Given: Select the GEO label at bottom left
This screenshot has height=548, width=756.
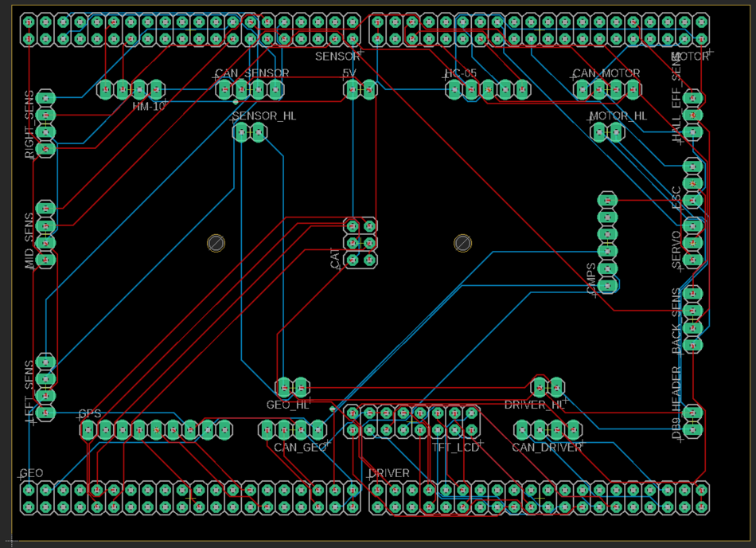Looking at the screenshot, I should (31, 473).
